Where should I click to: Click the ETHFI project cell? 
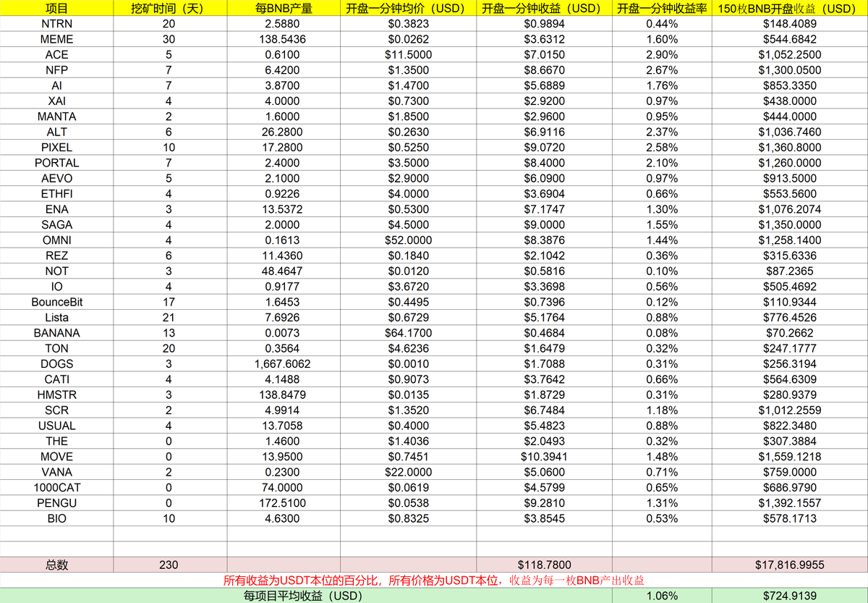[56, 194]
